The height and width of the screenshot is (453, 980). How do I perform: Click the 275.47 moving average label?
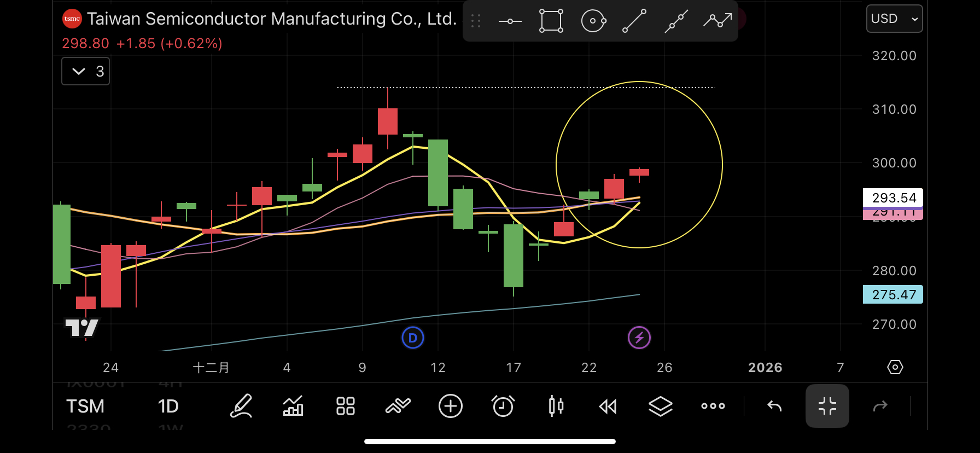(x=893, y=294)
